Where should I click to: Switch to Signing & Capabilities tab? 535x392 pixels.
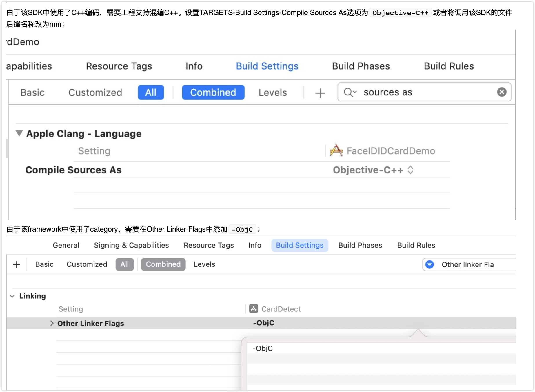[131, 245]
